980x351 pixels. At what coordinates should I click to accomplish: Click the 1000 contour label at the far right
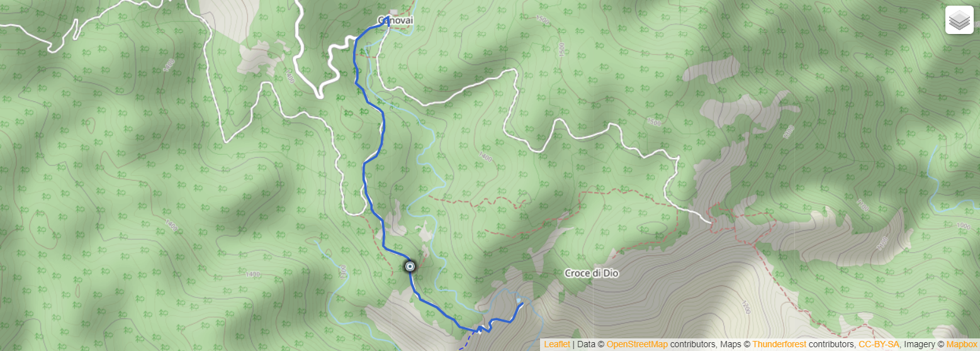[963, 226]
